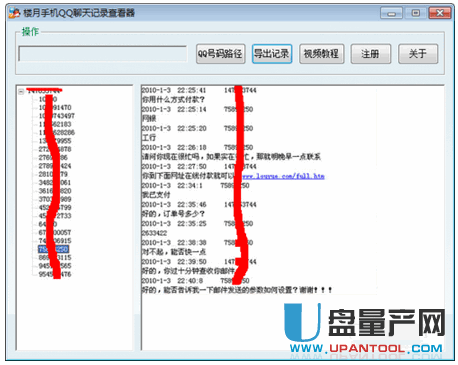
Task: Select tree item ending in 628286
Action: [57, 133]
